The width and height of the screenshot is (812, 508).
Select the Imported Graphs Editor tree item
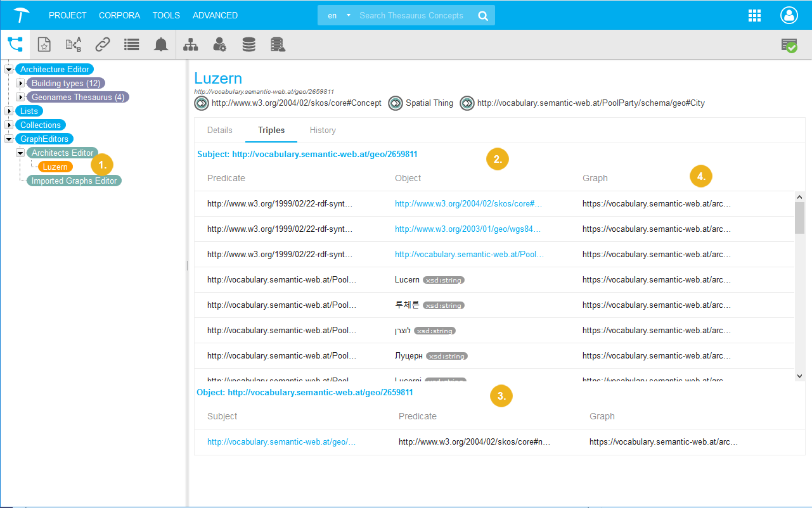click(74, 181)
